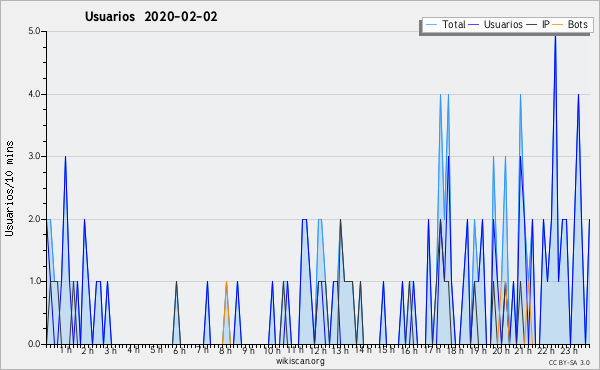Click the 1 h label on time axis
This screenshot has width=600, height=370.
click(66, 350)
